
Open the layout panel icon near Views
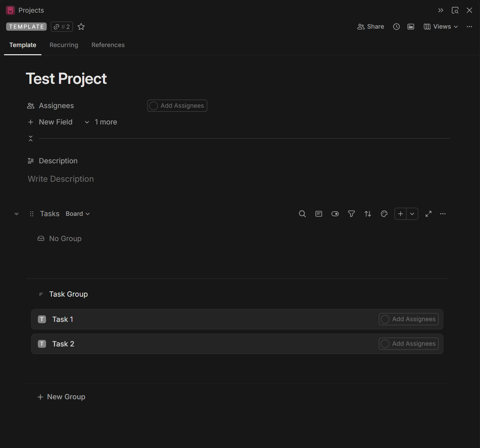pyautogui.click(x=410, y=27)
